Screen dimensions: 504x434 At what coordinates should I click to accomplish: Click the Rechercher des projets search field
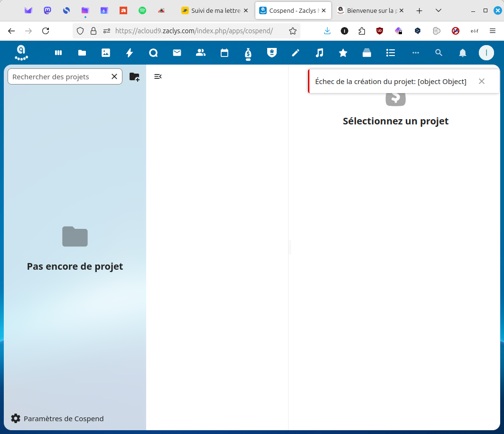click(x=59, y=76)
